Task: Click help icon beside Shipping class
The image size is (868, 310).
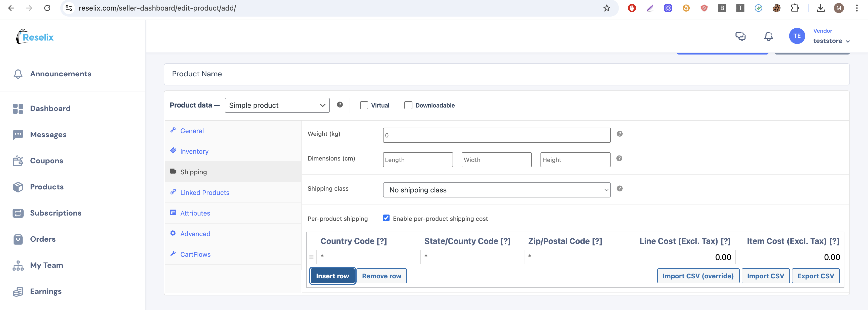Action: click(x=619, y=189)
